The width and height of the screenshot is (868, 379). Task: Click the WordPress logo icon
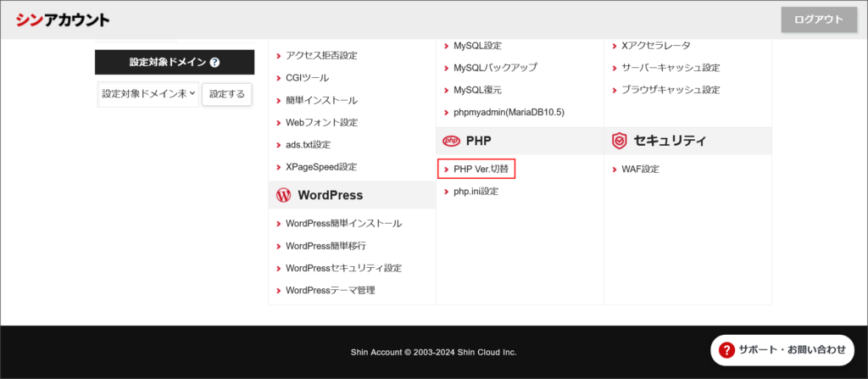[x=283, y=195]
